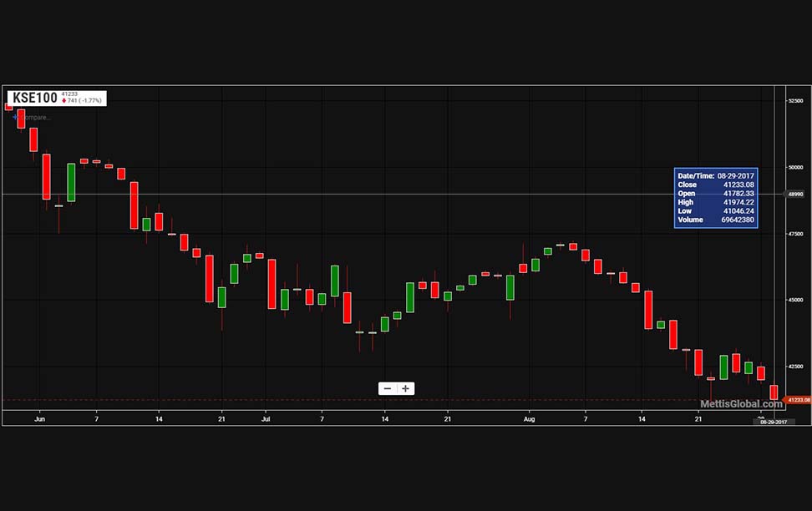Select the 42500 price axis label

coord(795,366)
